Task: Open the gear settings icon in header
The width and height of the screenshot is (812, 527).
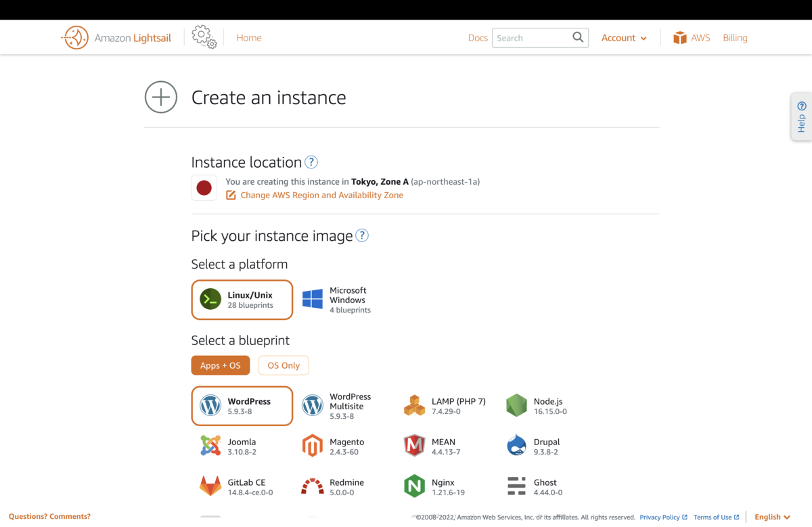Action: pyautogui.click(x=204, y=37)
